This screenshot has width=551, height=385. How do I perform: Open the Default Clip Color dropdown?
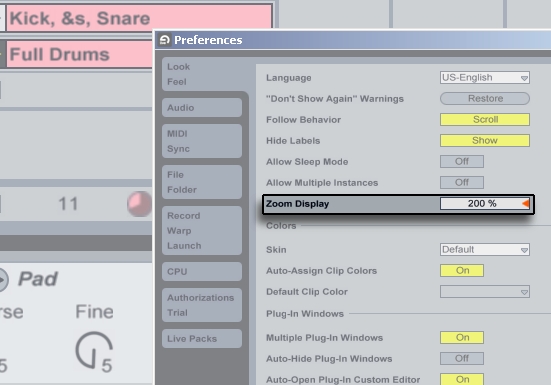(485, 292)
